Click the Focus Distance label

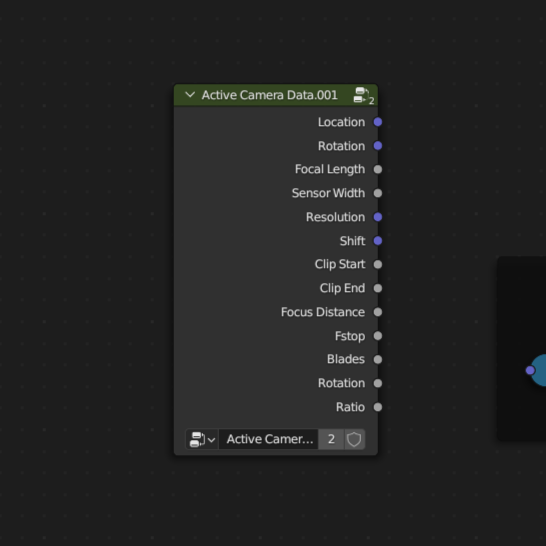tap(323, 312)
